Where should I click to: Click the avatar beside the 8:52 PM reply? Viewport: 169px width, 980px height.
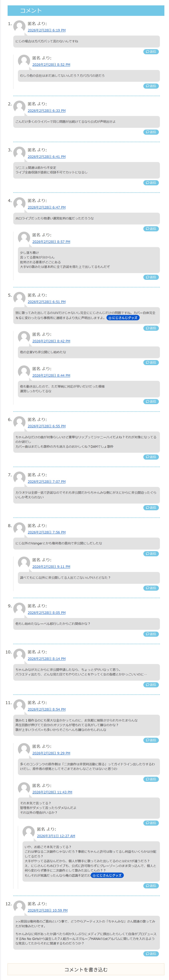[x=24, y=61]
